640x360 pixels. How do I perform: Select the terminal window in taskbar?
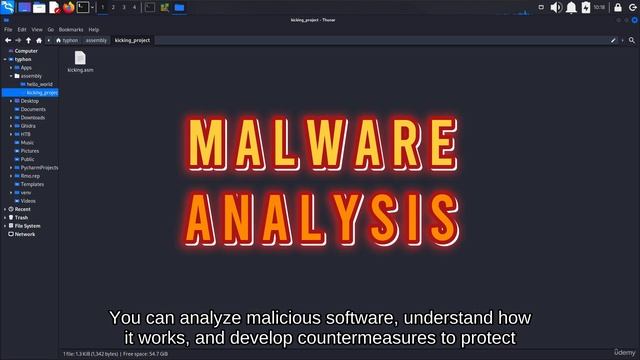coord(150,7)
